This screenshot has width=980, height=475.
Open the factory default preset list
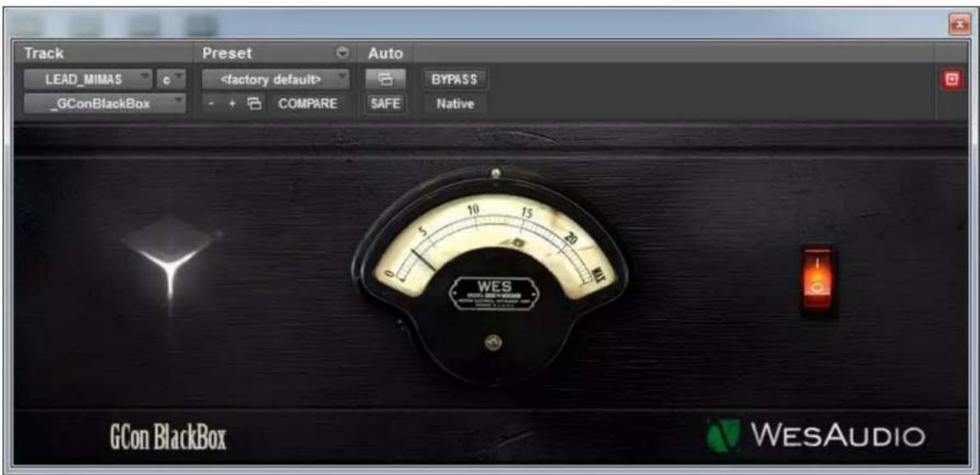tap(275, 80)
